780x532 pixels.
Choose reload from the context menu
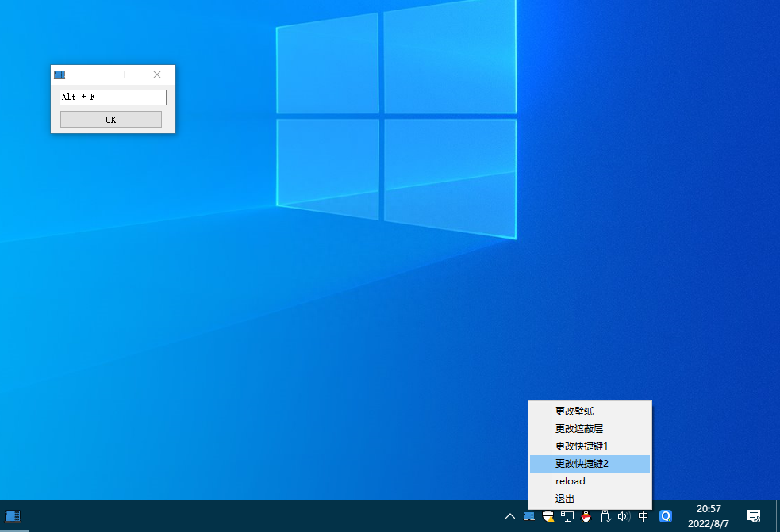[x=570, y=480]
